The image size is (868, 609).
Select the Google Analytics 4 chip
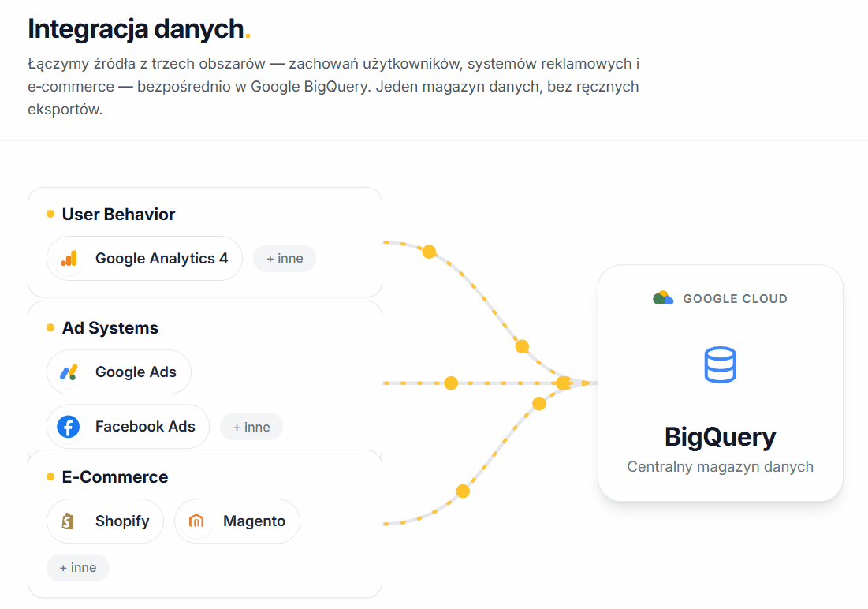pos(144,258)
